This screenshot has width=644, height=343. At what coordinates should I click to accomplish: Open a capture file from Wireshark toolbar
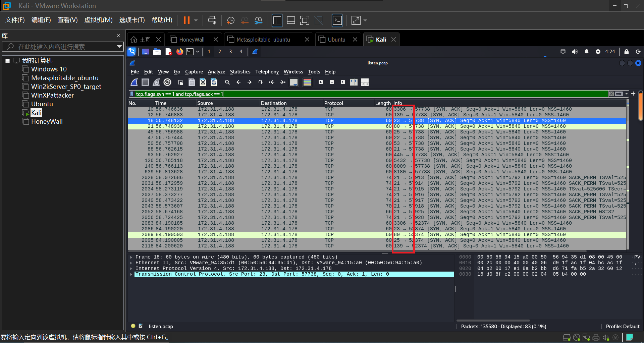[x=181, y=82]
